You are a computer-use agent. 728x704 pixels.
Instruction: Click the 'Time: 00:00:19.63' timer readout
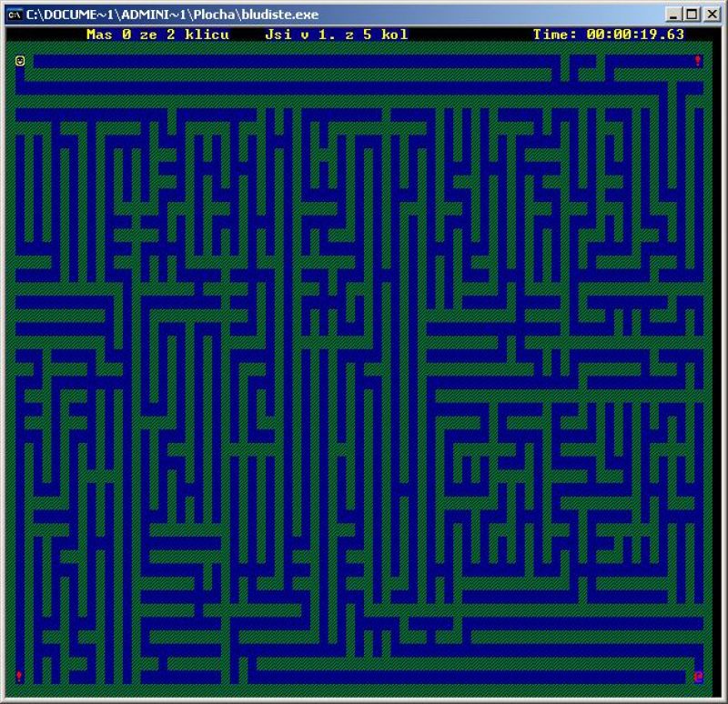[608, 35]
